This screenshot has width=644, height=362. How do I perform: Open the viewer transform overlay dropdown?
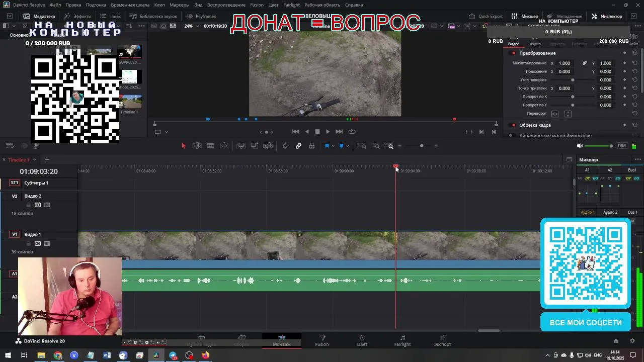tap(166, 132)
